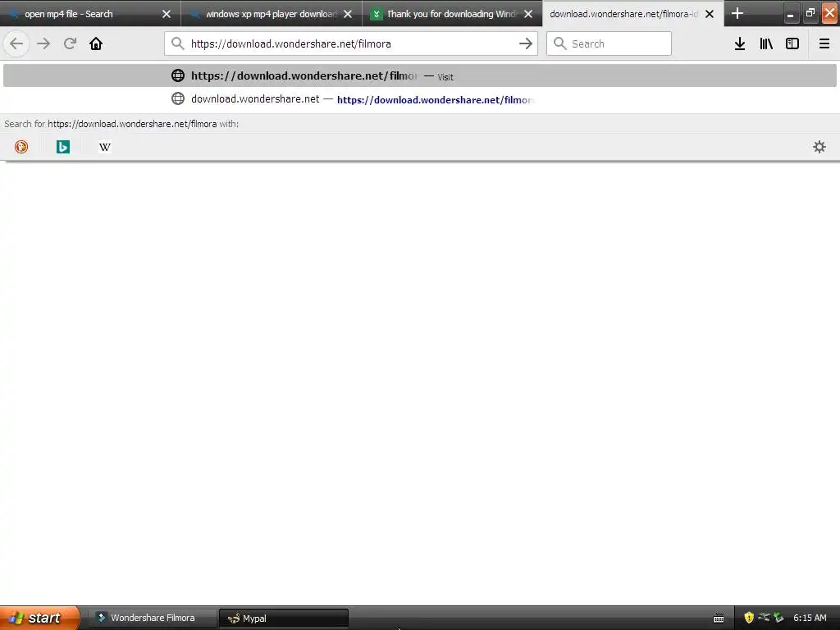Open the Library bookmarks menu
The width and height of the screenshot is (840, 630).
tap(766, 43)
